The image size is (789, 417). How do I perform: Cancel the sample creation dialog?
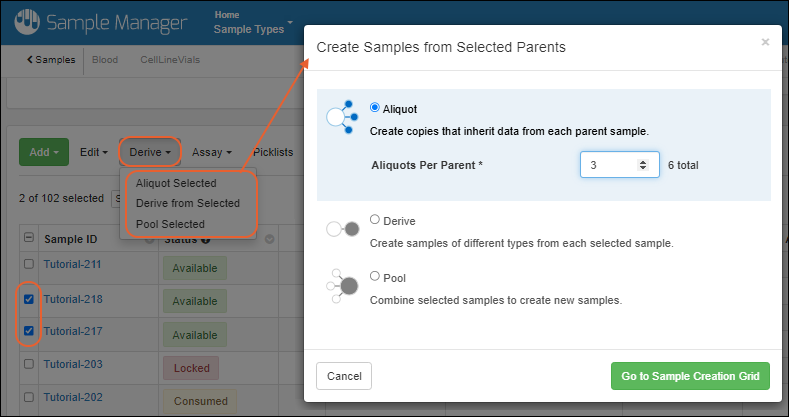(x=344, y=376)
